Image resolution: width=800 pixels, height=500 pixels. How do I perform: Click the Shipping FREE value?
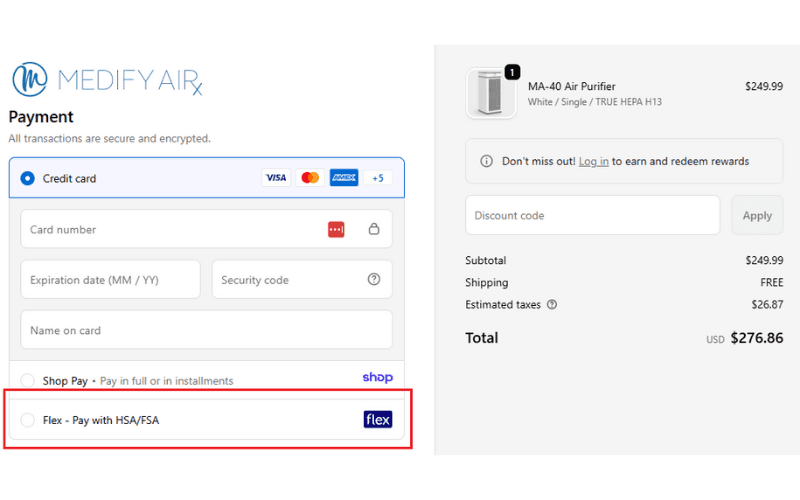click(771, 282)
